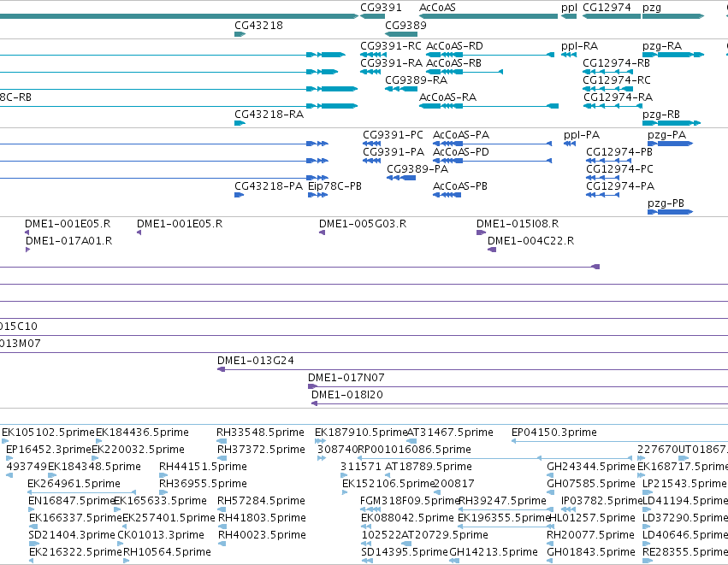Click BAC end DME1-005G03.R

(x=323, y=232)
